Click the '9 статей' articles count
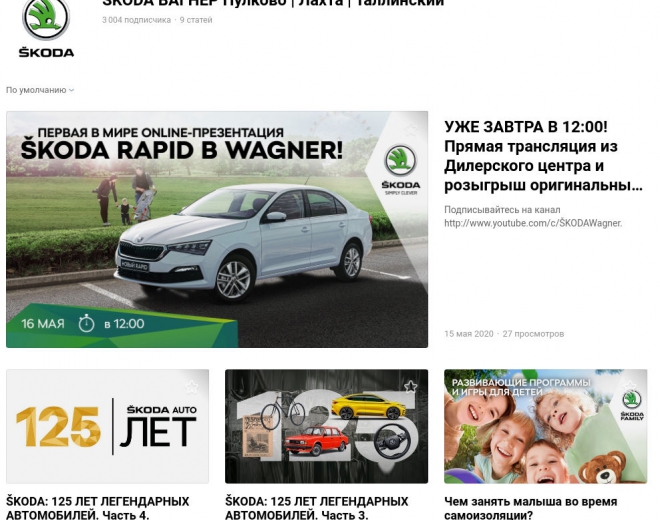The width and height of the screenshot is (660, 520). [196, 20]
